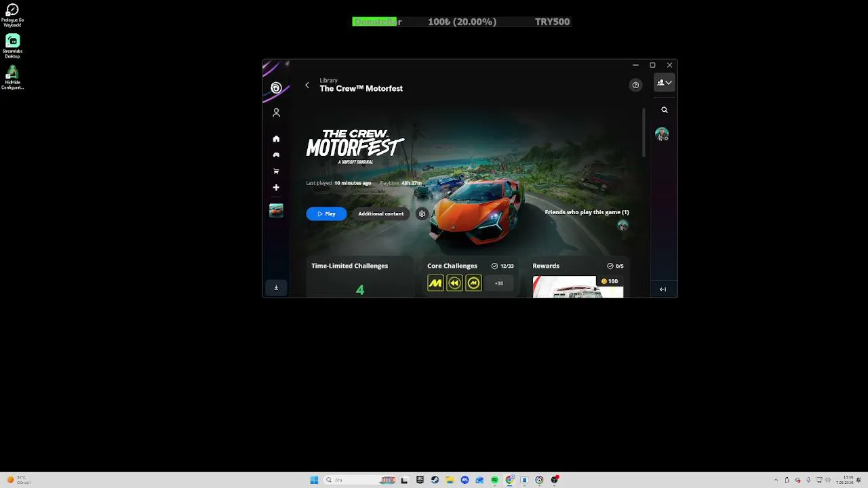This screenshot has width=868, height=488.
Task: Open the Windows Start menu
Action: click(314, 480)
